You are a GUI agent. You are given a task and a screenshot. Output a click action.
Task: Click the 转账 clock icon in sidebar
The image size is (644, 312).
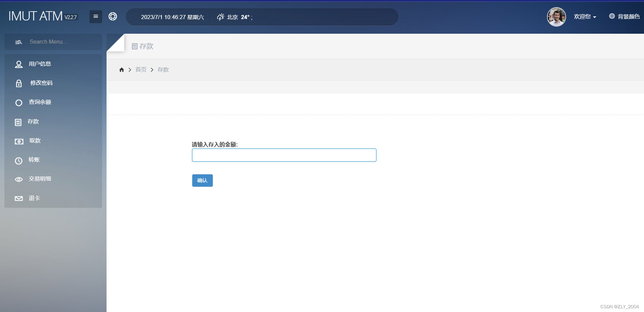19,161
